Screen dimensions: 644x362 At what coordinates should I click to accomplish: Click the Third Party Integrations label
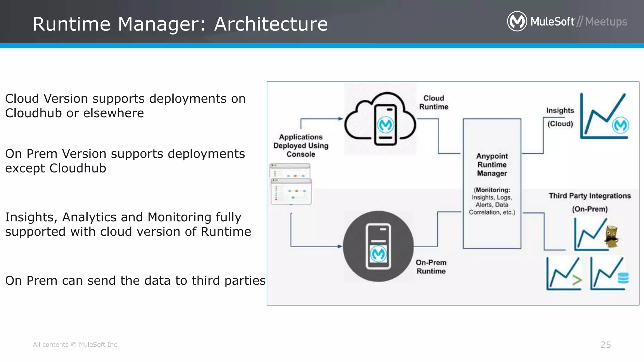[590, 196]
